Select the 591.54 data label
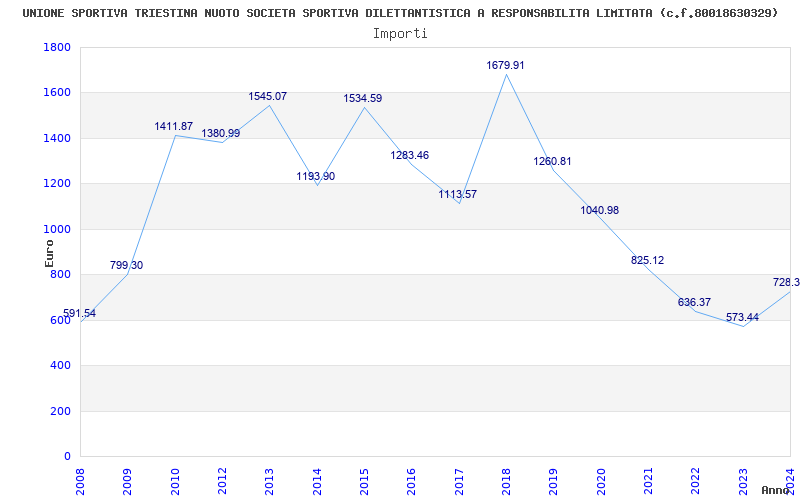 [80, 313]
